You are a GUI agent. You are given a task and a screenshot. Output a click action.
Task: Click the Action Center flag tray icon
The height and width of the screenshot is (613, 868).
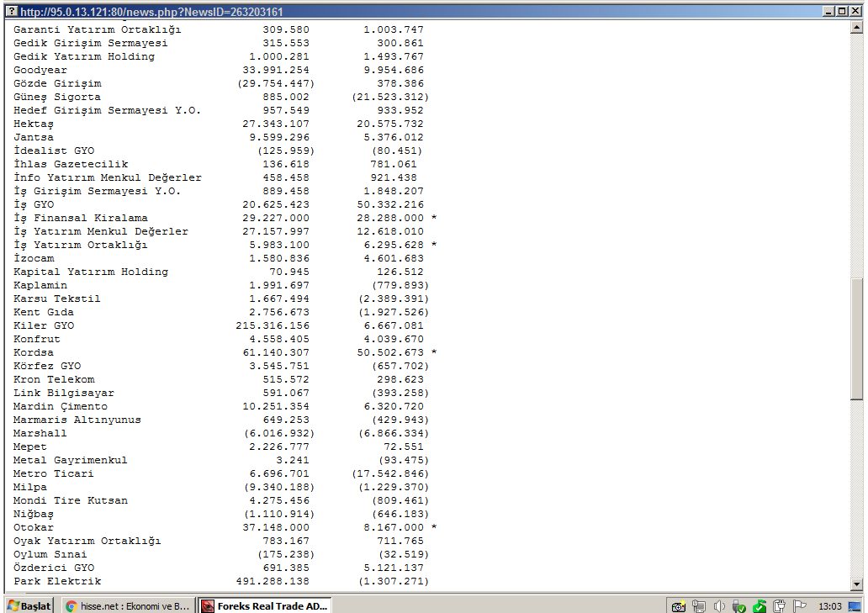pyautogui.click(x=799, y=606)
